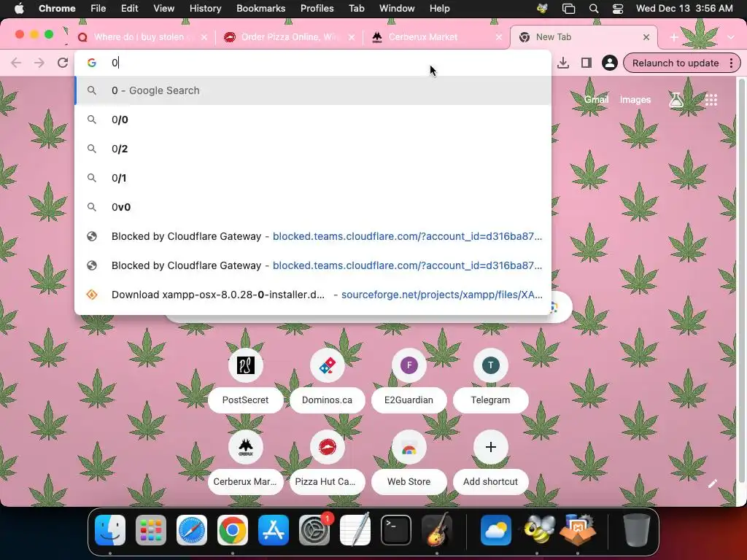Select the 0/0 search suggestion
Viewport: 747px width, 560px height.
[x=313, y=120]
